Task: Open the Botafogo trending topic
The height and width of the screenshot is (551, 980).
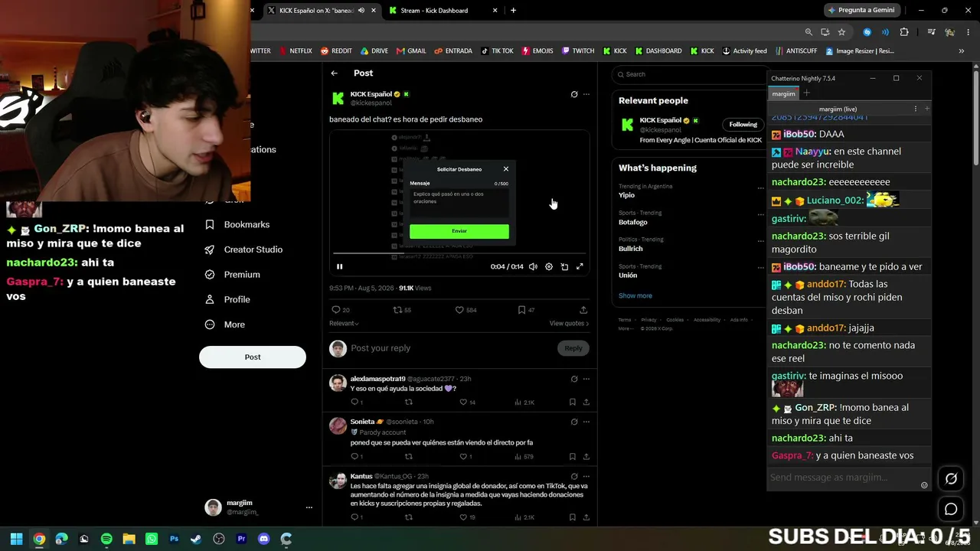Action: click(x=633, y=222)
